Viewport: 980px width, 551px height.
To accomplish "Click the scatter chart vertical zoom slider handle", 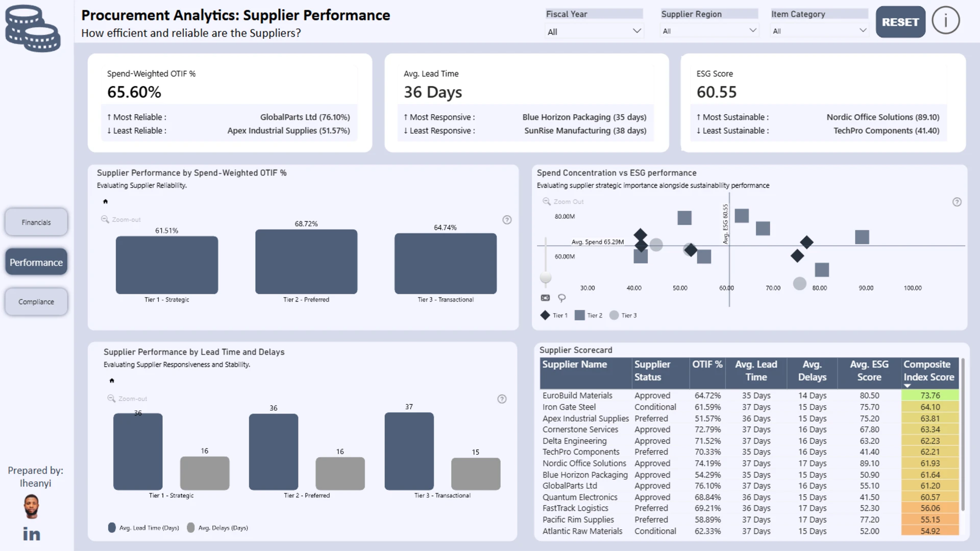I will click(546, 278).
